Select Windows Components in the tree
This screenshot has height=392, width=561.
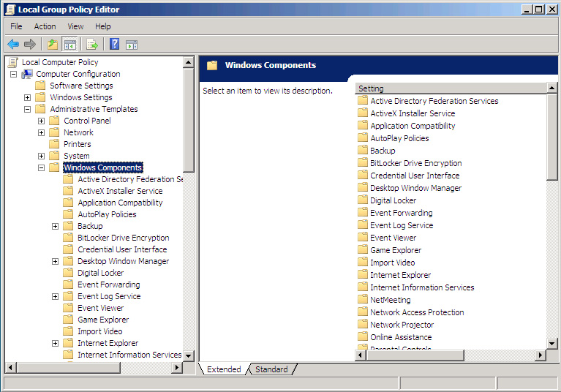102,167
